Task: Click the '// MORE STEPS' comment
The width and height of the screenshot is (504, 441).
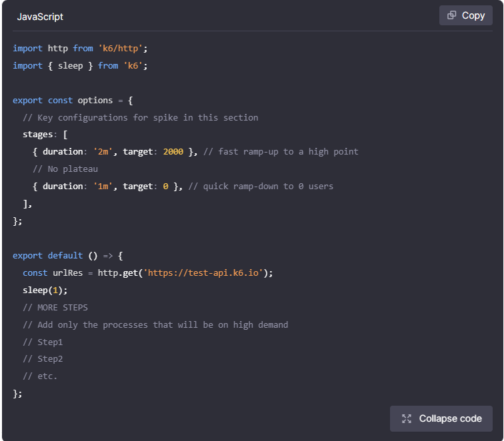Action: point(55,307)
